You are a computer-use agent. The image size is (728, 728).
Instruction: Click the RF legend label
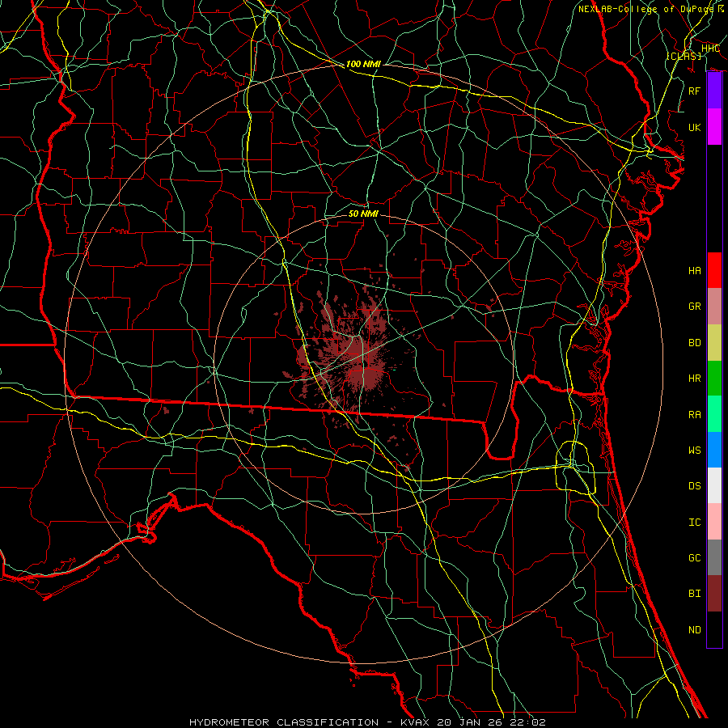[x=695, y=91]
